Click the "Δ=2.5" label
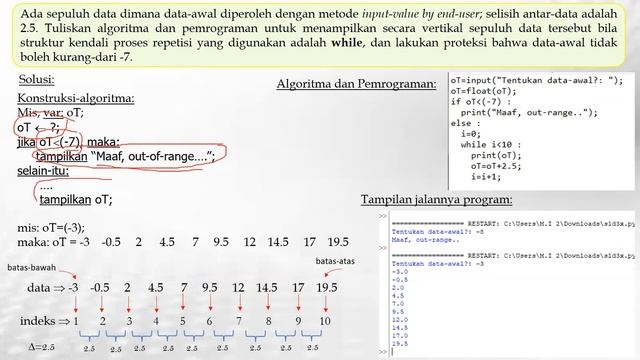The image size is (640, 360). pos(42,347)
